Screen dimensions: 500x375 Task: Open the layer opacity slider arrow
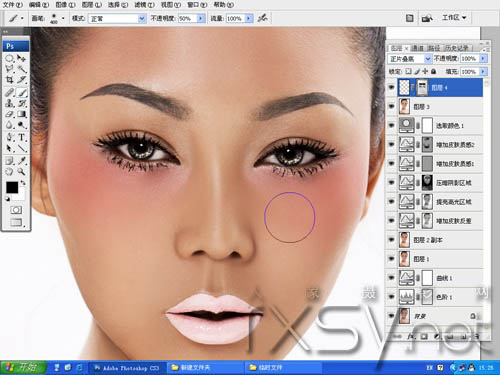tap(483, 59)
